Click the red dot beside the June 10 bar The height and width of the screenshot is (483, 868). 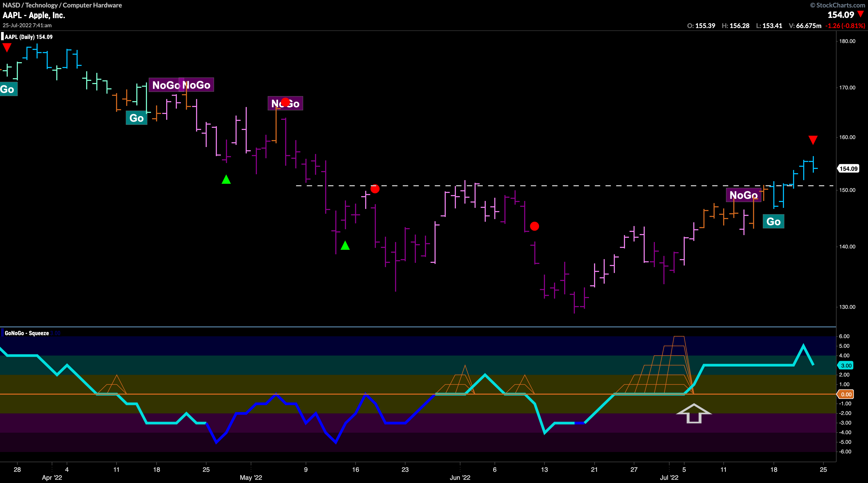pyautogui.click(x=534, y=226)
